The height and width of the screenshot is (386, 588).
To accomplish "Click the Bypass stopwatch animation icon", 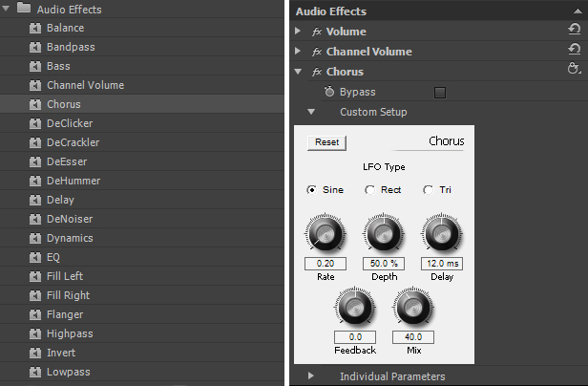I will tap(329, 92).
